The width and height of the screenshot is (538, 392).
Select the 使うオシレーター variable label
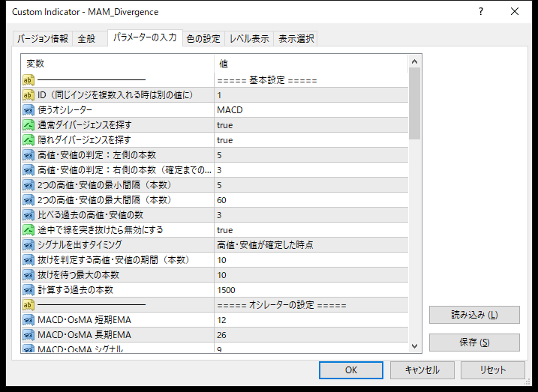point(65,110)
